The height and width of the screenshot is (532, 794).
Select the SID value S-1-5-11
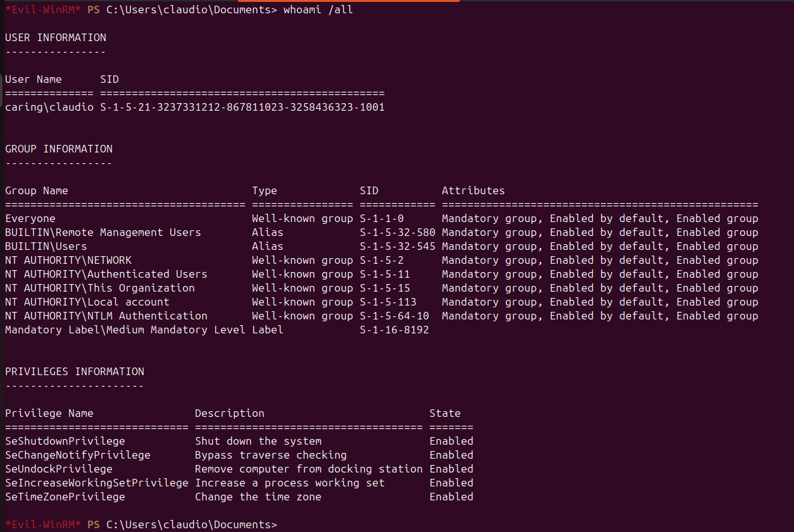coord(385,275)
